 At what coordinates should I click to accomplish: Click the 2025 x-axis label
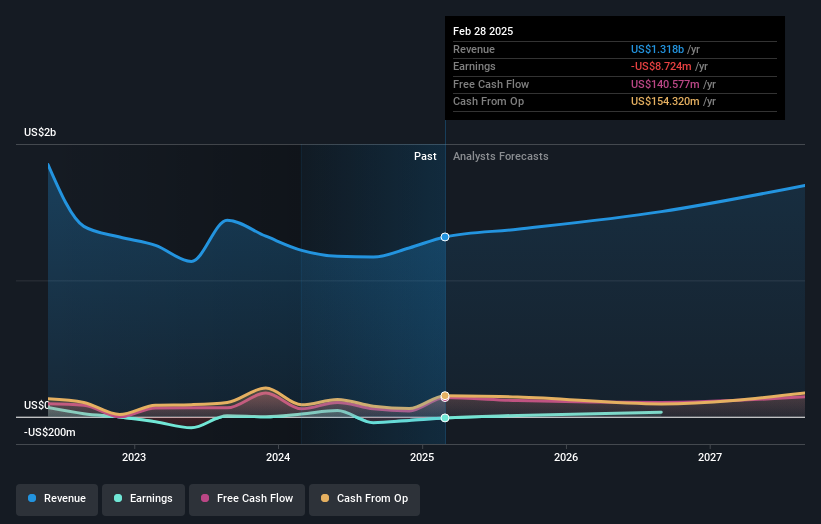click(x=422, y=458)
